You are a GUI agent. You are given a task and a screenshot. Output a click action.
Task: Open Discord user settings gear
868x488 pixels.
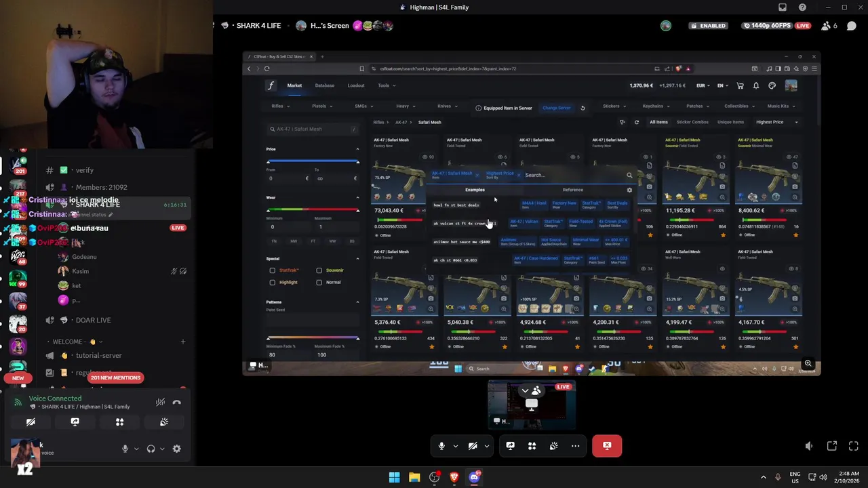176,449
